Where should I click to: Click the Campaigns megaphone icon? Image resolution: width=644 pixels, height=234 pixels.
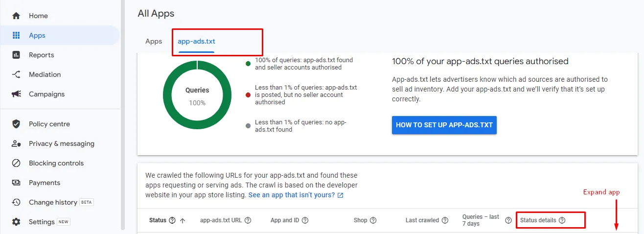tap(16, 94)
